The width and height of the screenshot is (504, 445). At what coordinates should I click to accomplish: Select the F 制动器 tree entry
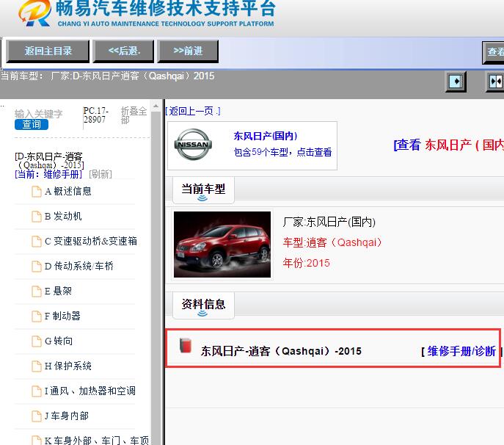click(x=62, y=316)
